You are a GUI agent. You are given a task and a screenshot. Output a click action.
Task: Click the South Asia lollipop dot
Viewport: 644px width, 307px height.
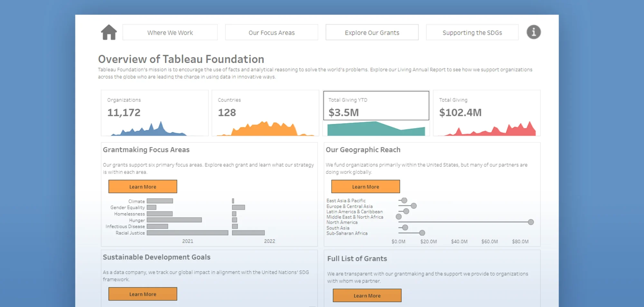(405, 228)
